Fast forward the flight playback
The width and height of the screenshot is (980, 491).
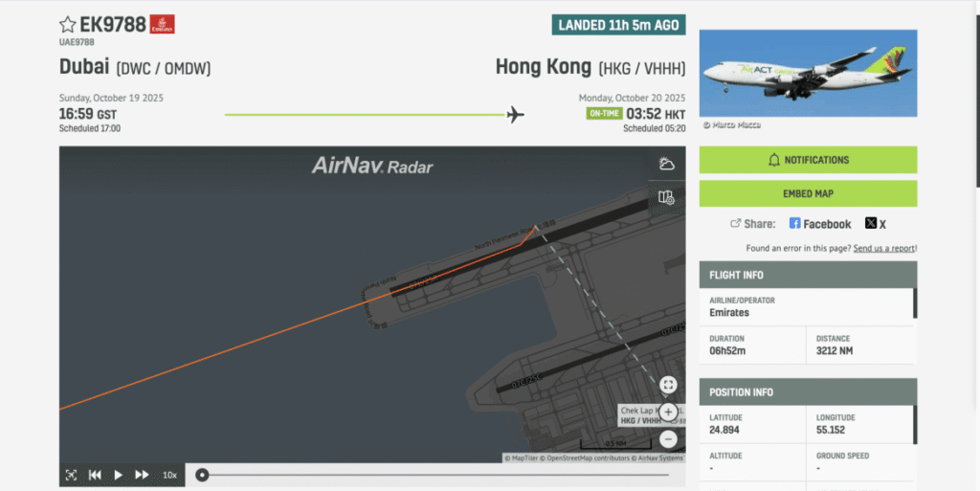pos(142,475)
